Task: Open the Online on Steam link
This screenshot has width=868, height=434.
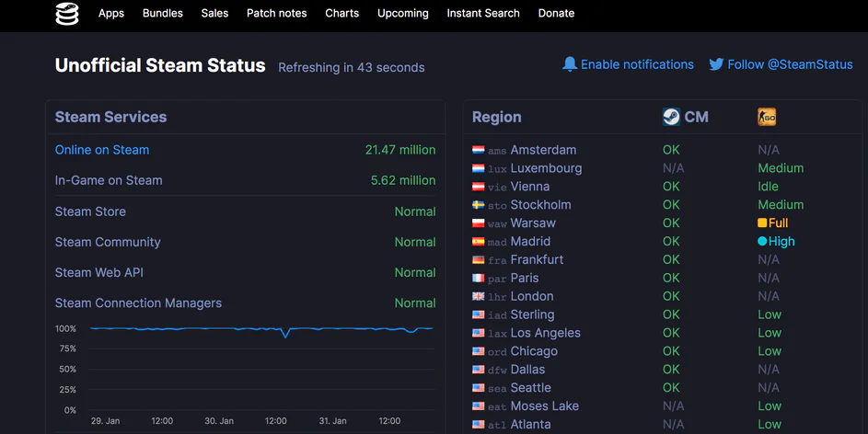Action: 102,150
